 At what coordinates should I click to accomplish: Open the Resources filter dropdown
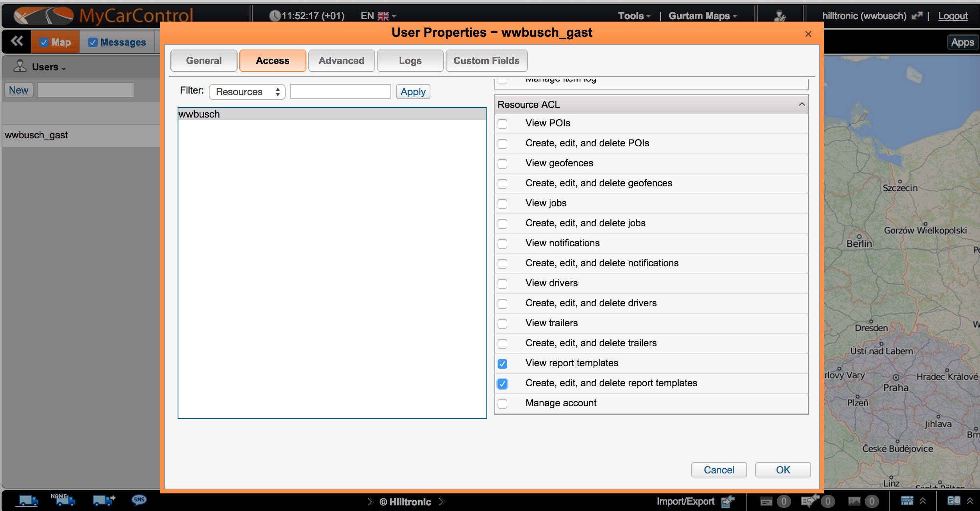247,92
